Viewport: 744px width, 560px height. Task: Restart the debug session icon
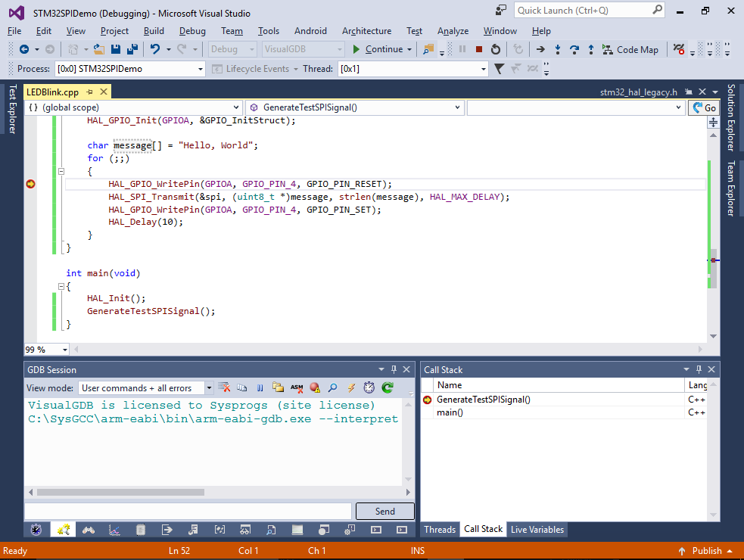pos(495,49)
